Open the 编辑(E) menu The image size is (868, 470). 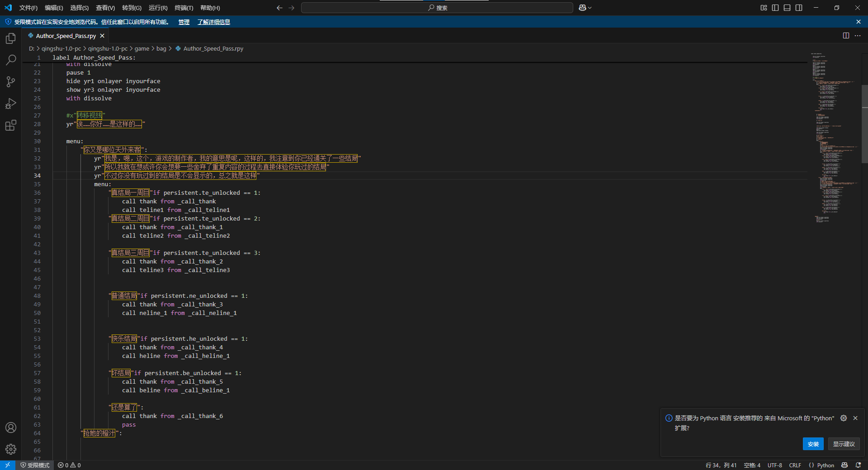click(x=54, y=8)
